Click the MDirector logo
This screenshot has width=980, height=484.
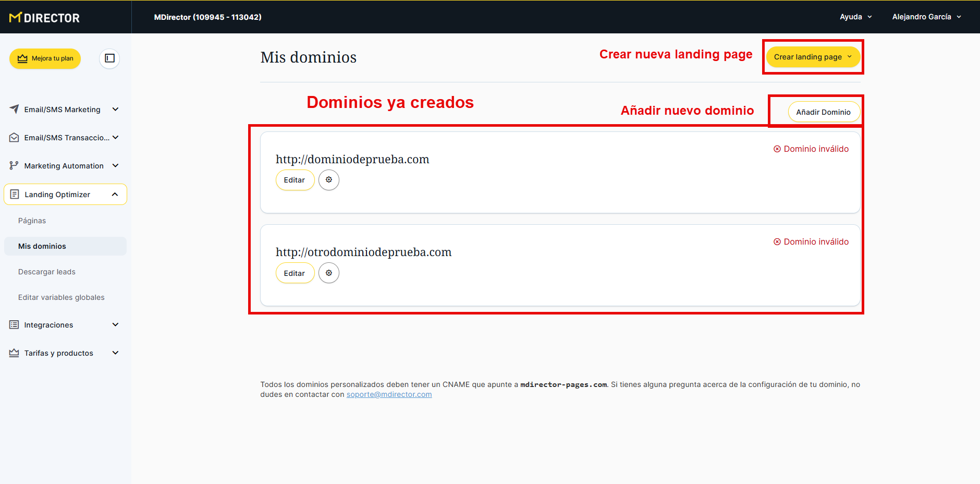45,18
